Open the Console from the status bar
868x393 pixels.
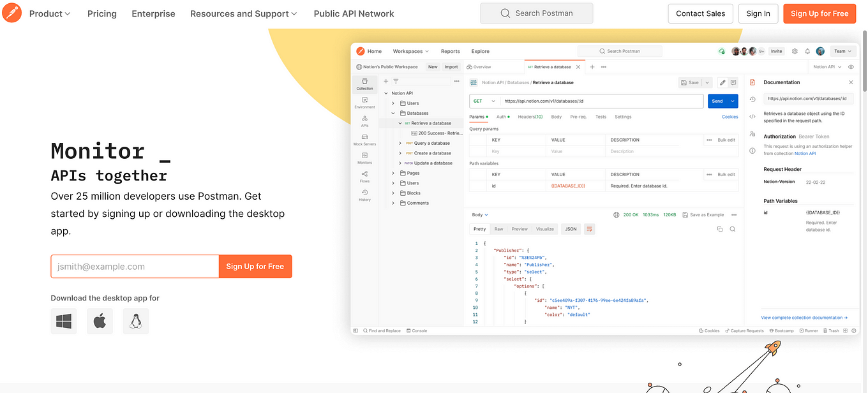coord(417,330)
